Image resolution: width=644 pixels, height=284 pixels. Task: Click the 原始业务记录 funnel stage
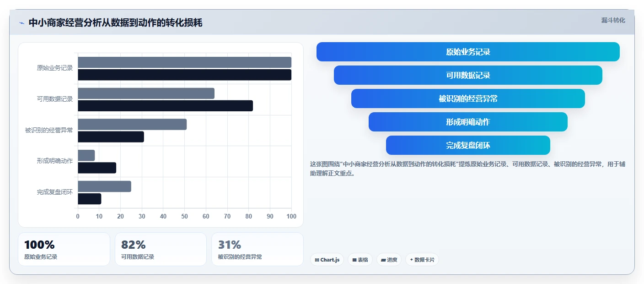point(468,52)
